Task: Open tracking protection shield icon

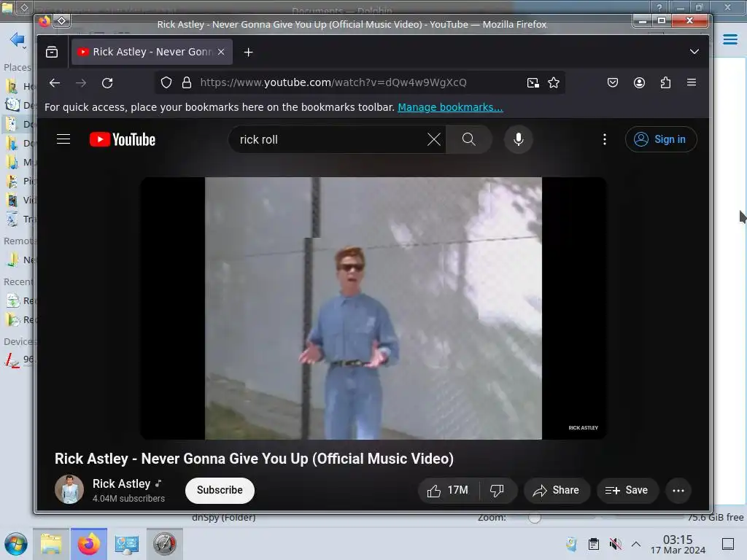Action: pyautogui.click(x=166, y=83)
